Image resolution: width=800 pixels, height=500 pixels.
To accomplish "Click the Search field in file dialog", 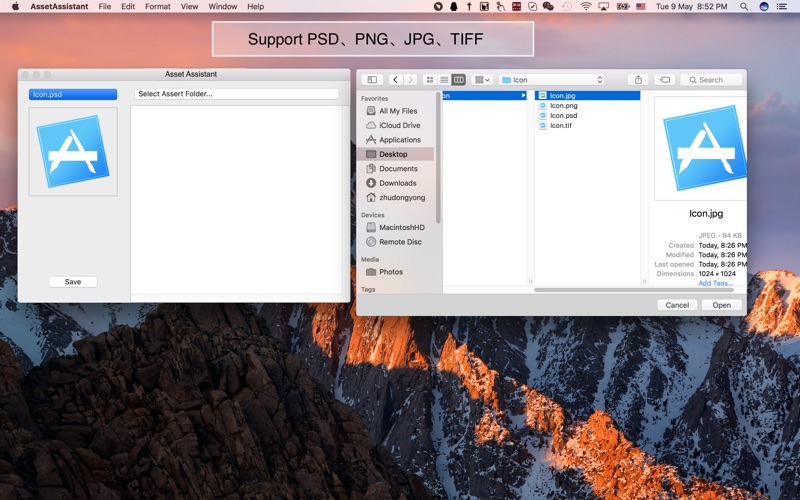I will point(714,80).
